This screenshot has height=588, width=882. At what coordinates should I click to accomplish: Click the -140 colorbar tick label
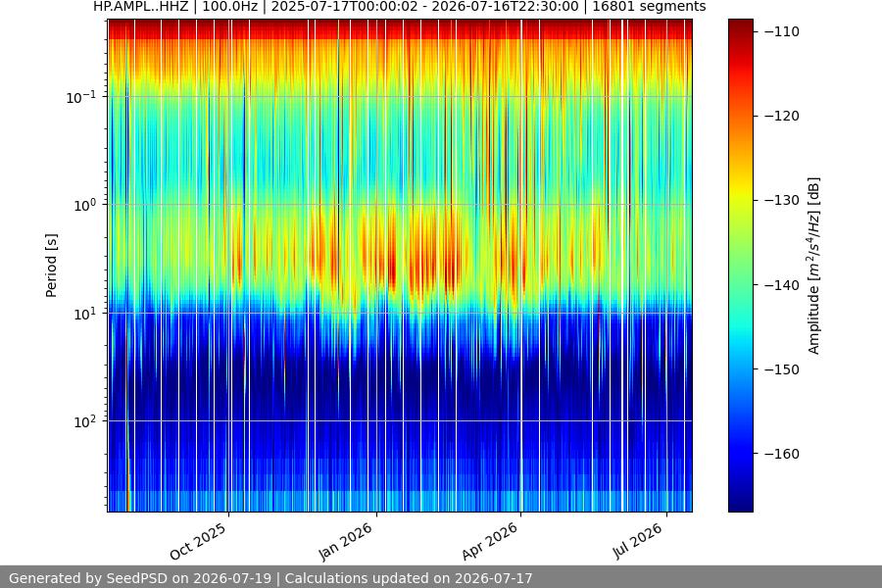point(782,285)
